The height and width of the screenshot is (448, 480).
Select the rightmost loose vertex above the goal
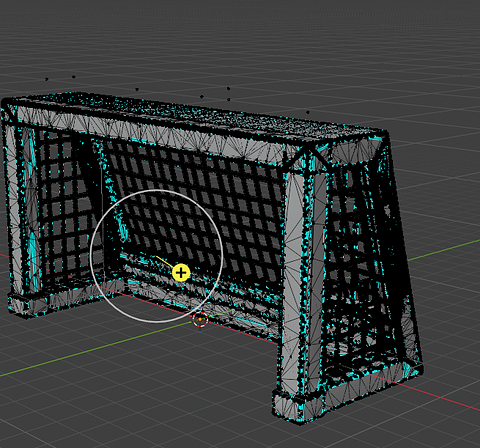(x=307, y=112)
